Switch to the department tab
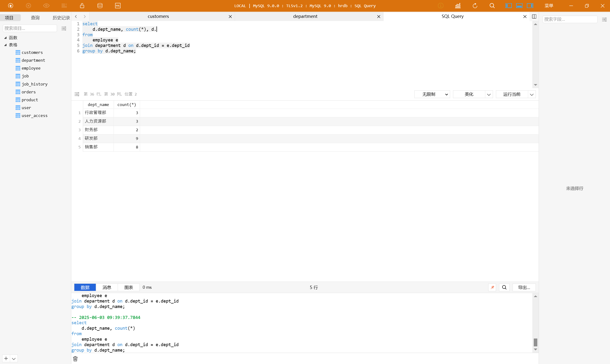The image size is (610, 364). pos(305,16)
